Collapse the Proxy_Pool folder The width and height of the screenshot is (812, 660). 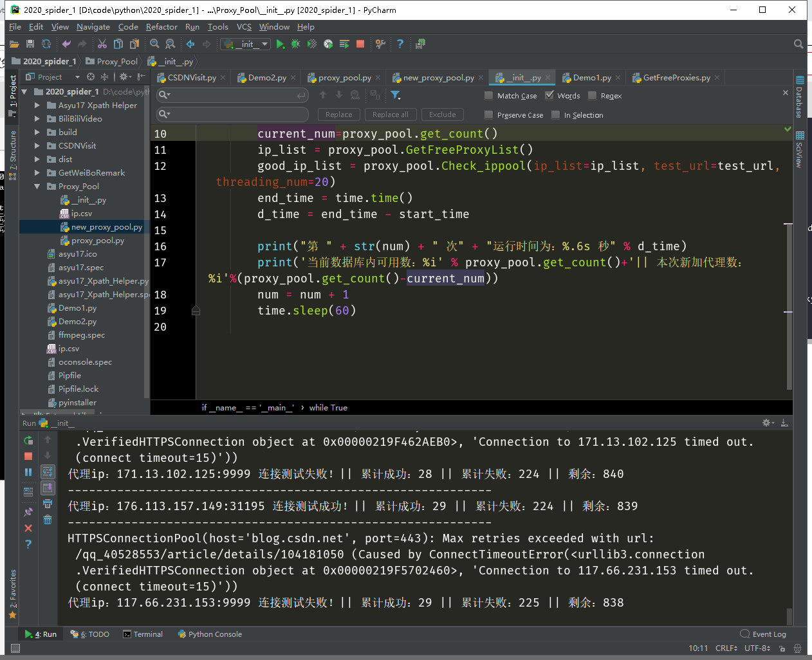tap(37, 187)
